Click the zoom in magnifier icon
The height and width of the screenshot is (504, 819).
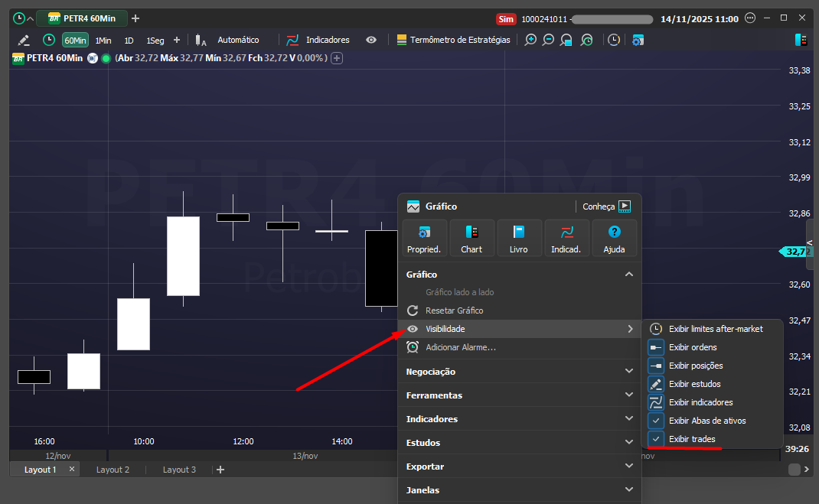coord(530,41)
